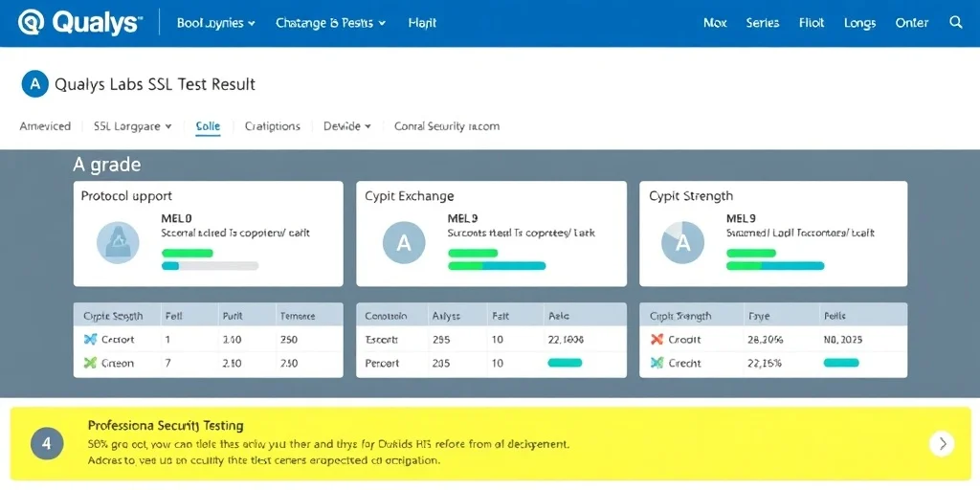Click the Cypit Strength upper green bar
Image resolution: width=980 pixels, height=490 pixels.
pyautogui.click(x=751, y=253)
